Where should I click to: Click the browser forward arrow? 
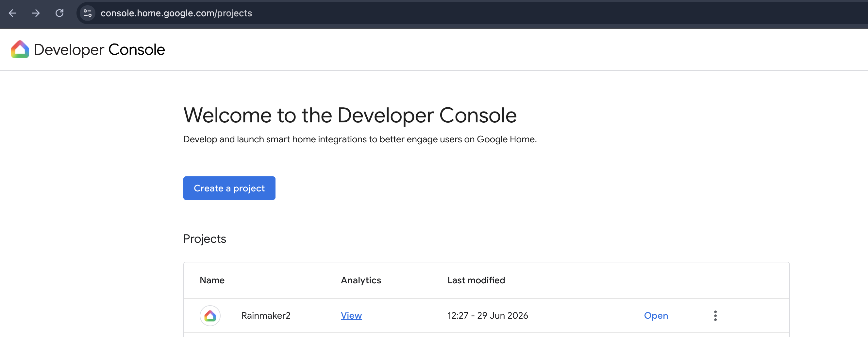[x=36, y=13]
